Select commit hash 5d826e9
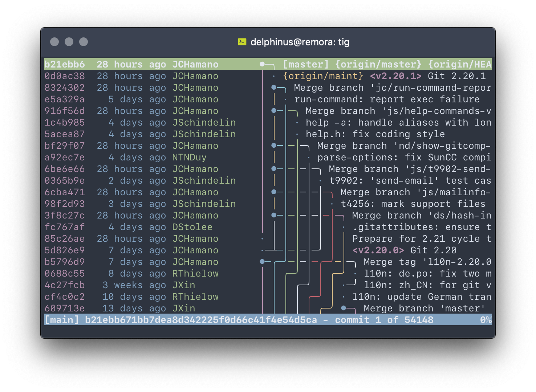This screenshot has width=536, height=392. click(65, 250)
